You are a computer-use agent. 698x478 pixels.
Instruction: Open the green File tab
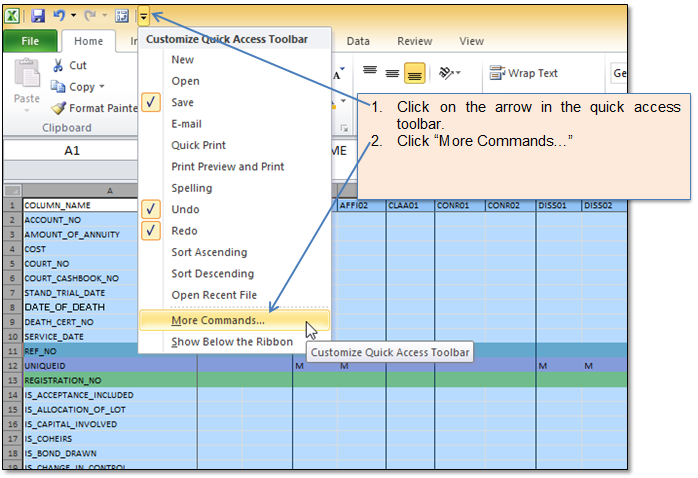(x=29, y=41)
